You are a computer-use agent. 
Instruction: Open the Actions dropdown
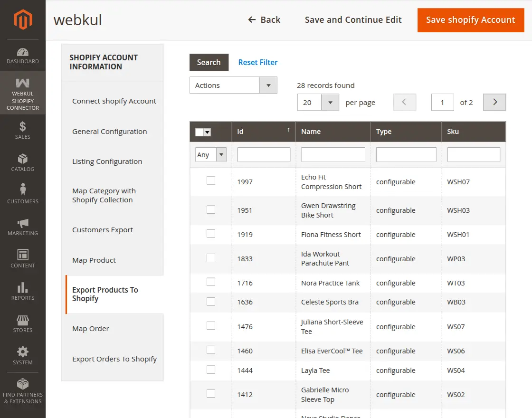pyautogui.click(x=233, y=85)
